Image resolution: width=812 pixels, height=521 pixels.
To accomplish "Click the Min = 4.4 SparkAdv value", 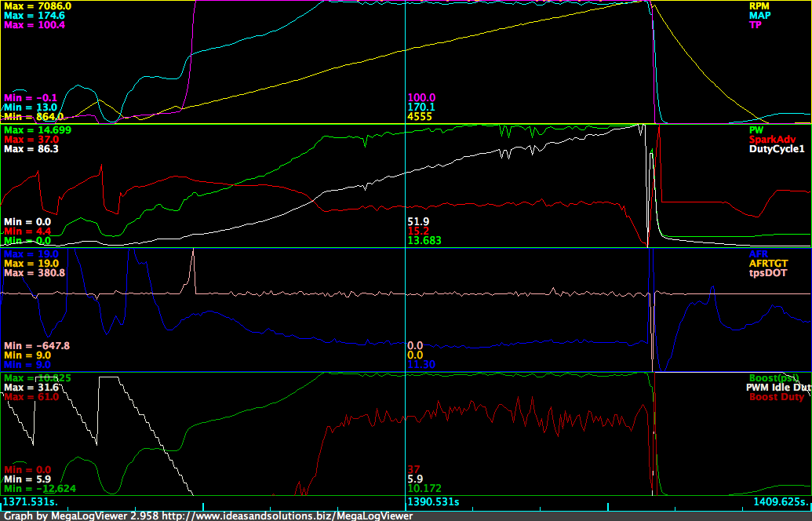I will coord(27,231).
